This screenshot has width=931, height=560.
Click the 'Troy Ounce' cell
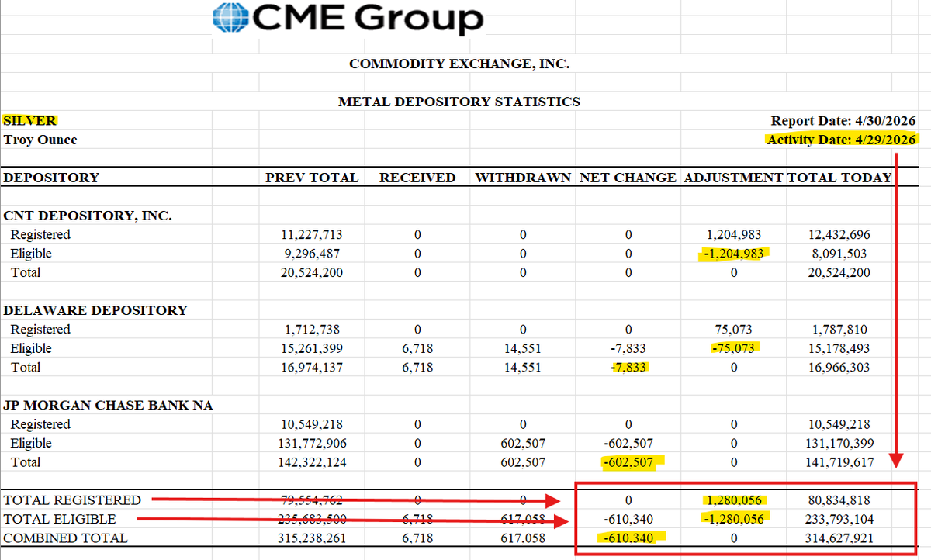40,140
